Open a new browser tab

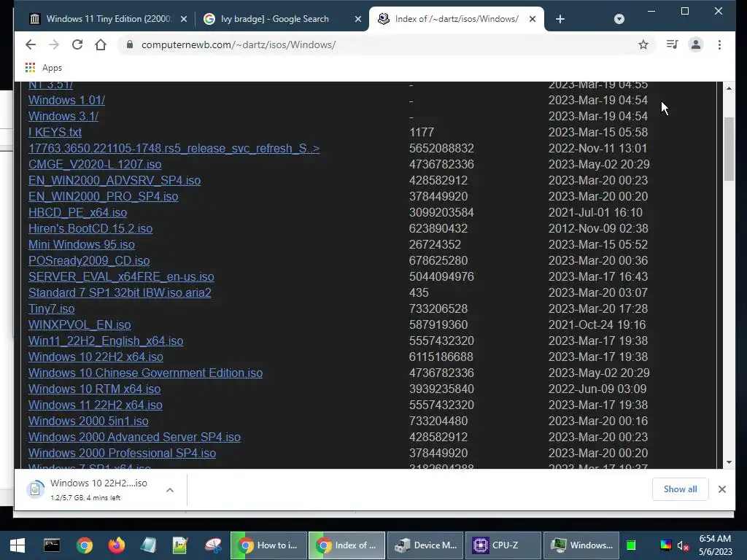click(560, 19)
